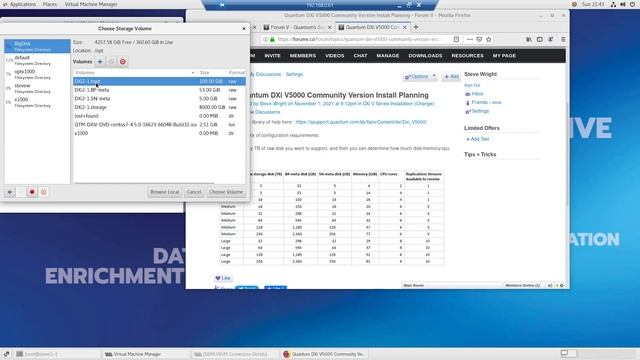Delete the selected storage pool
The width and height of the screenshot is (640, 360).
(44, 192)
